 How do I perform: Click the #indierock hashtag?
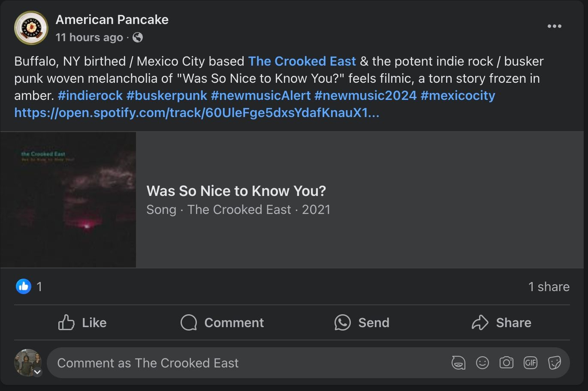click(90, 96)
